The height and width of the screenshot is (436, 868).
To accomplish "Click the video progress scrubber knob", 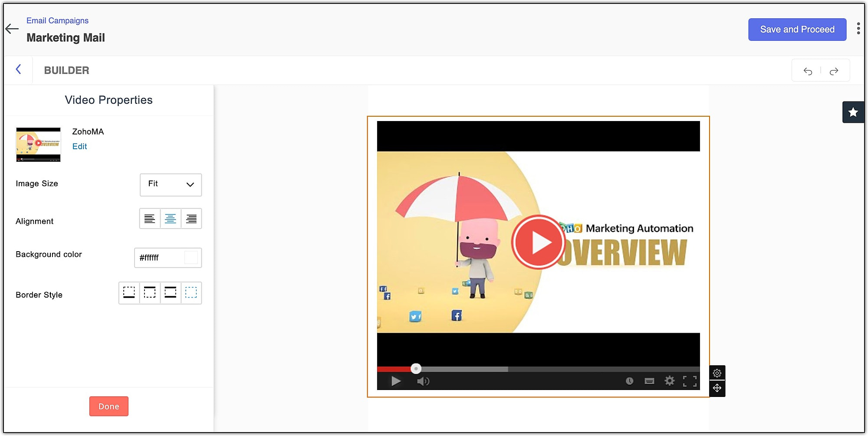I will (416, 369).
